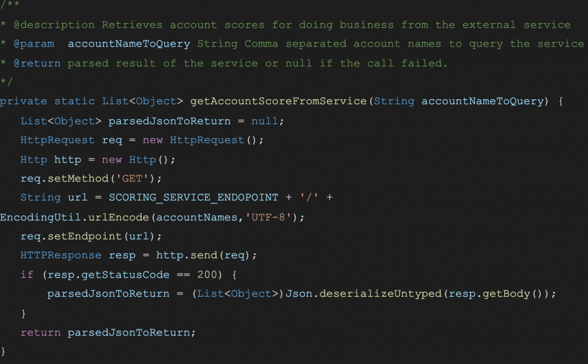Click resp.getStatusCode in the condition

(x=109, y=275)
